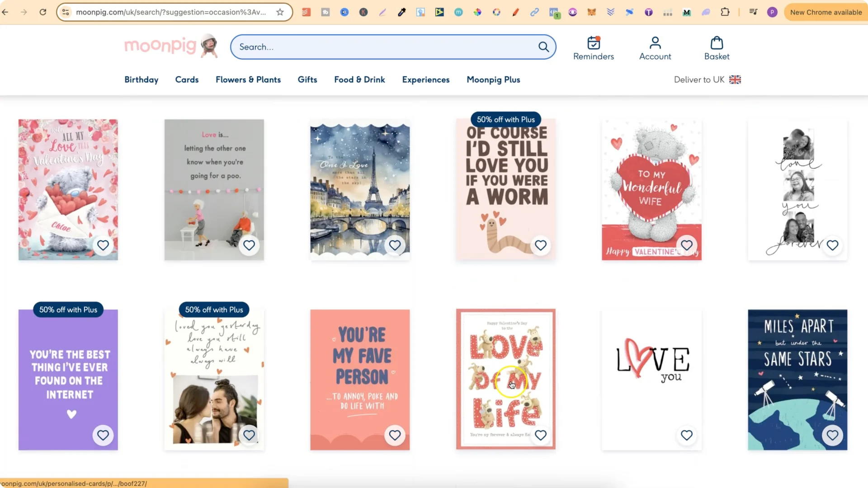
Task: Click the Moonpig logo to go home
Action: pyautogui.click(x=160, y=45)
